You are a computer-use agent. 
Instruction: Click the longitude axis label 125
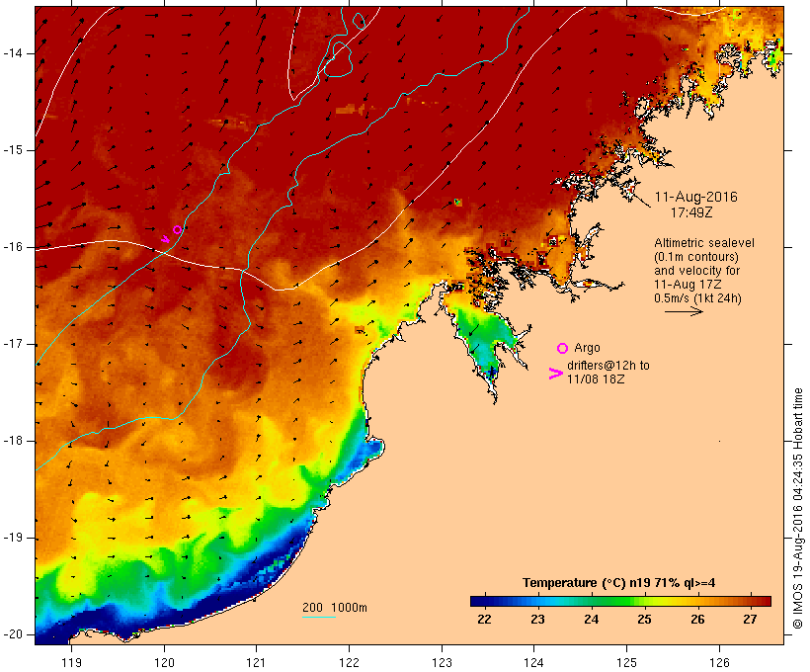point(626,663)
